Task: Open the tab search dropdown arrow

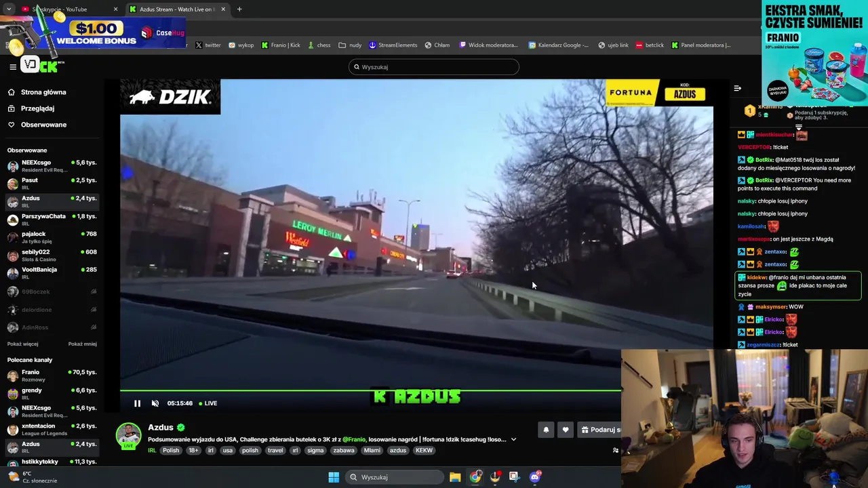Action: click(x=8, y=9)
